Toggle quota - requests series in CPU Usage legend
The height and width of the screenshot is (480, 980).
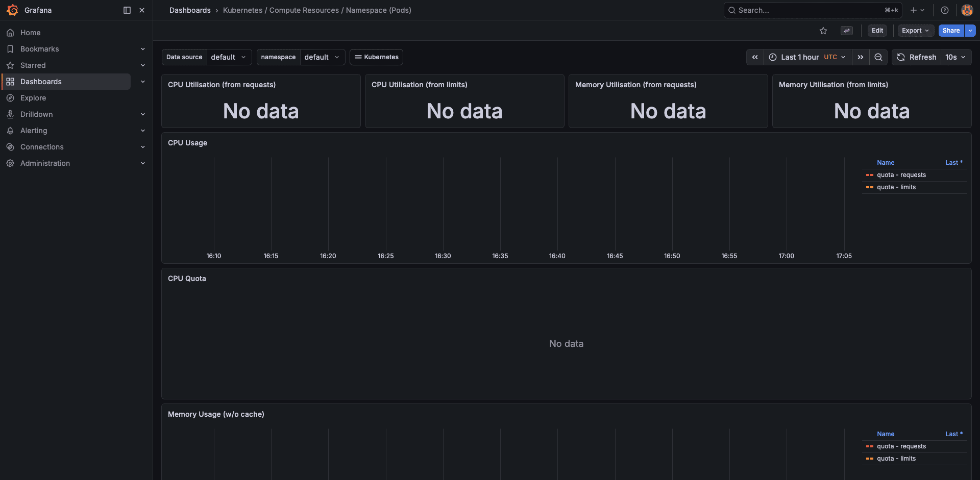901,175
